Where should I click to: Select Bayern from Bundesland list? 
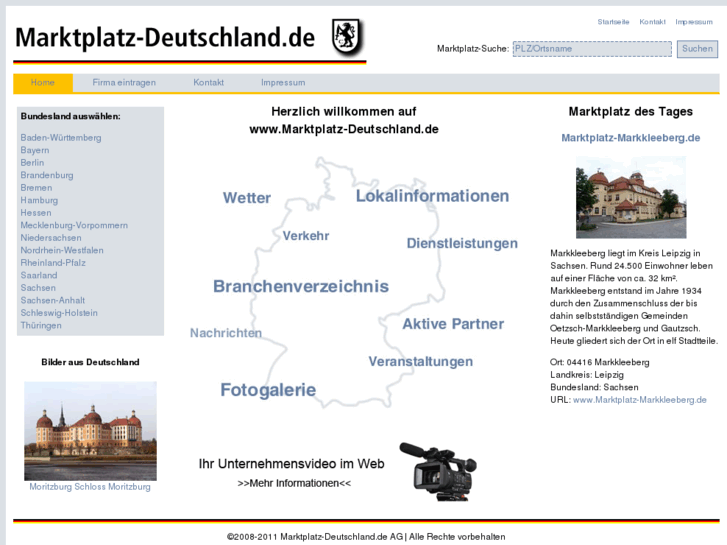point(35,150)
